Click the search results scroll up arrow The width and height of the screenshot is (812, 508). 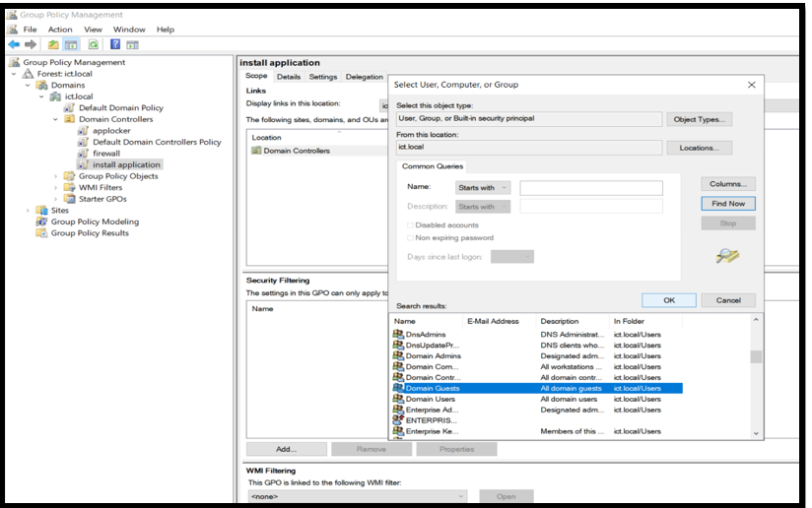(x=756, y=320)
